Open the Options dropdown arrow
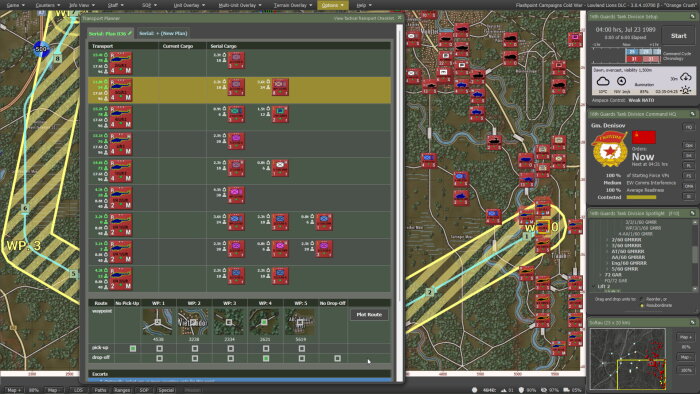This screenshot has width=700, height=394. coord(342,5)
